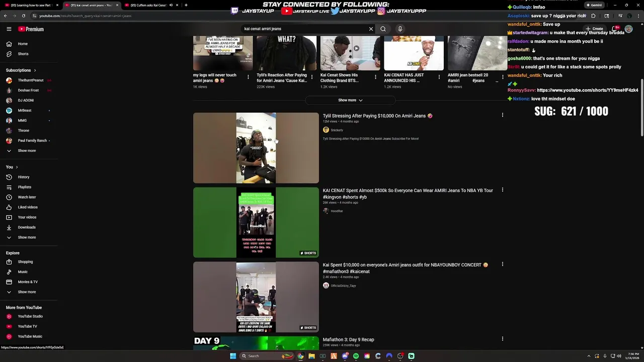Open File Explorer from the taskbar

pyautogui.click(x=311, y=356)
